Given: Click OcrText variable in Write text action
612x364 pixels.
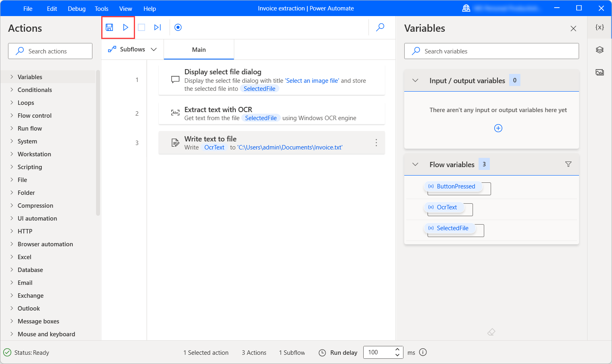Looking at the screenshot, I should (214, 147).
